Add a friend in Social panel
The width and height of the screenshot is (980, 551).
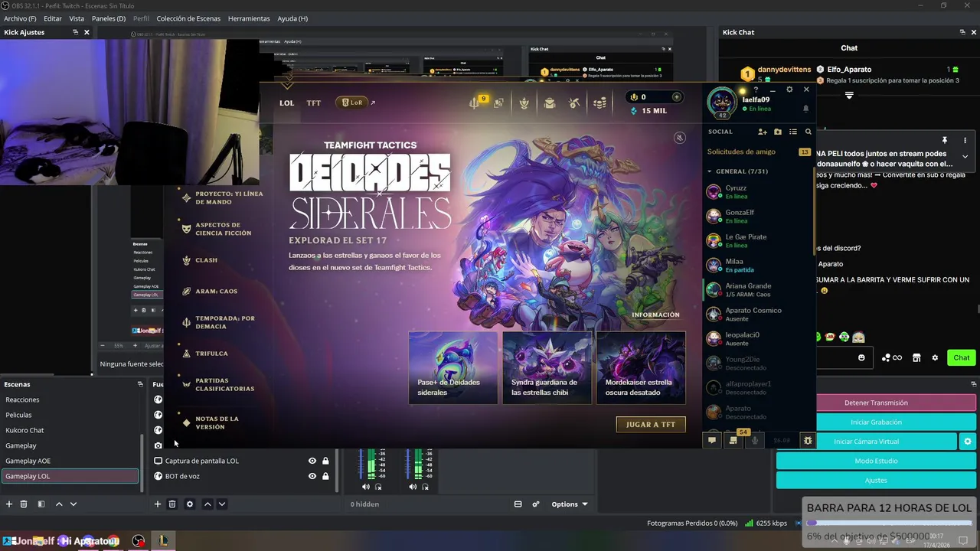tap(763, 132)
